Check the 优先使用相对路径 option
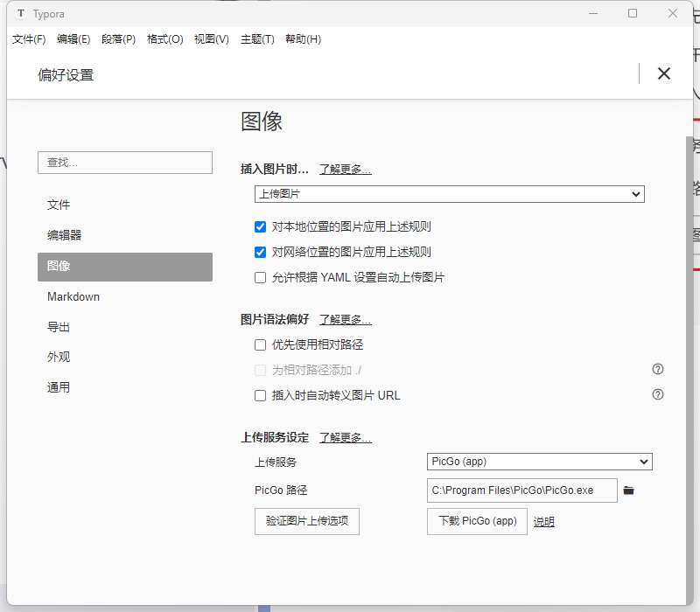The height and width of the screenshot is (612, 700). (x=260, y=345)
